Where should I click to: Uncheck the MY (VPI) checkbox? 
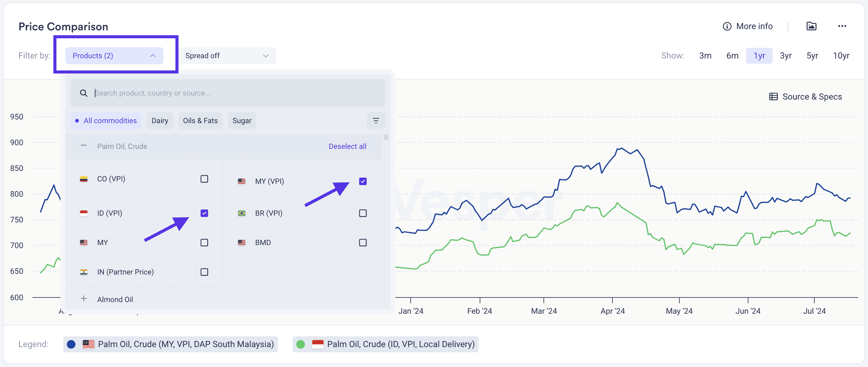(x=363, y=181)
